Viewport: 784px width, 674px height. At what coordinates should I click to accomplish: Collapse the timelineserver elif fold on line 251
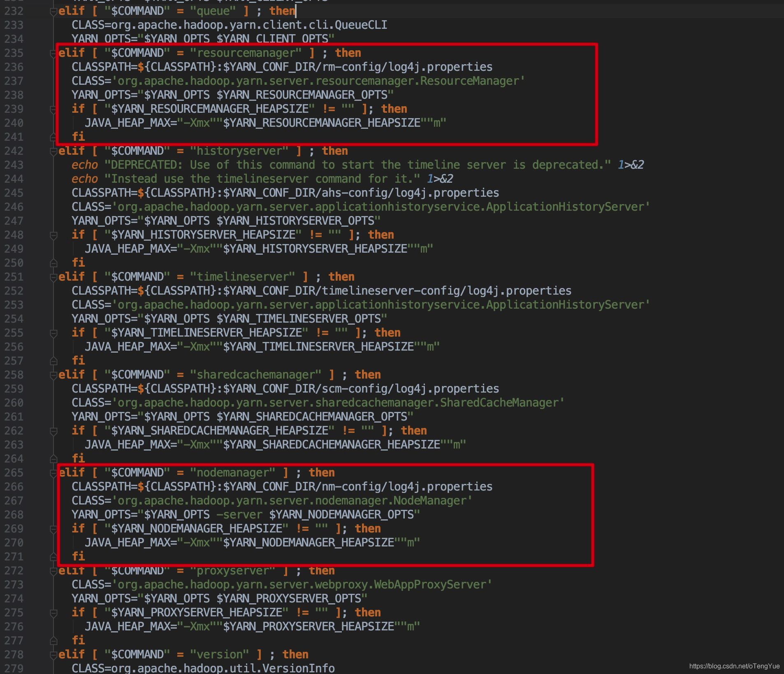[53, 277]
